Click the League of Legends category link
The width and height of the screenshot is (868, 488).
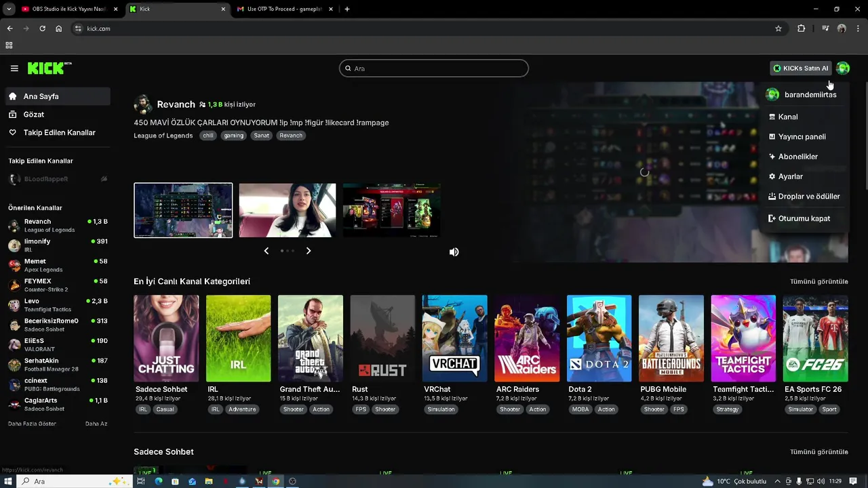[163, 136]
